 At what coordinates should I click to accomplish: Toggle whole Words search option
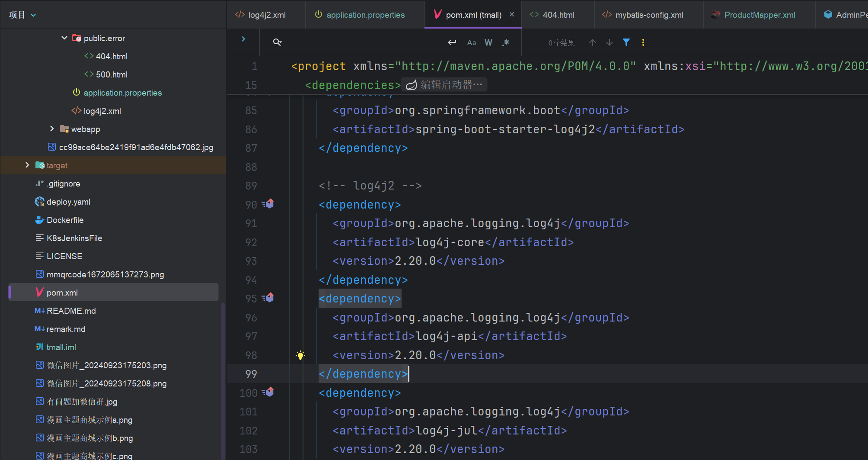(488, 42)
